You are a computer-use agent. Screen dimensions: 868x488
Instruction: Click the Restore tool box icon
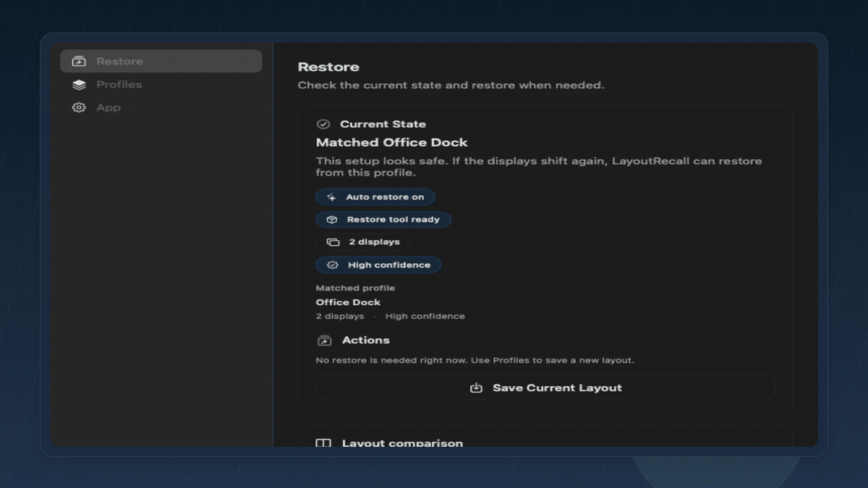pos(332,220)
